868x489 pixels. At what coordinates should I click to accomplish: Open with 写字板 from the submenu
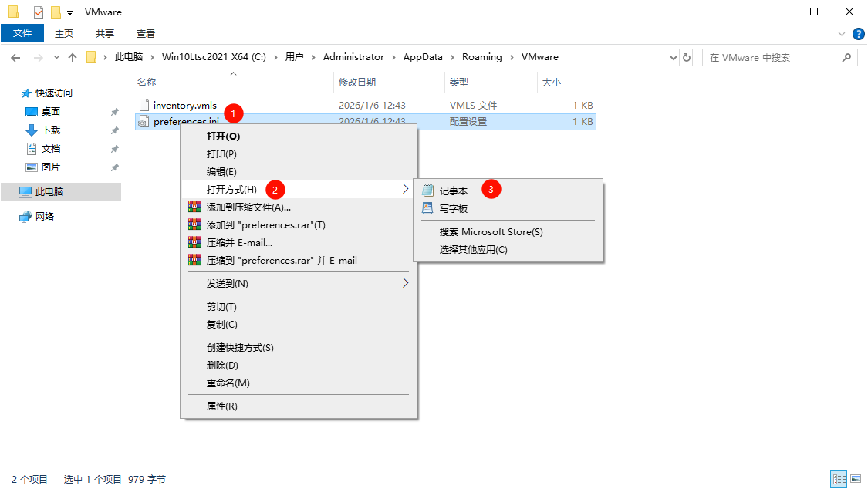(508, 208)
